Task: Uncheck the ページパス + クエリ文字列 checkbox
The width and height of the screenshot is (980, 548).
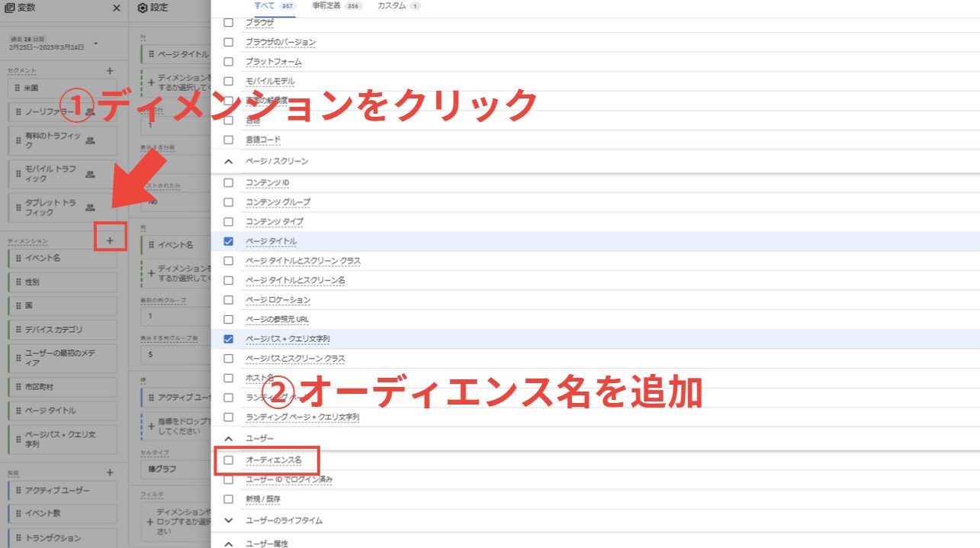Action: (x=228, y=339)
